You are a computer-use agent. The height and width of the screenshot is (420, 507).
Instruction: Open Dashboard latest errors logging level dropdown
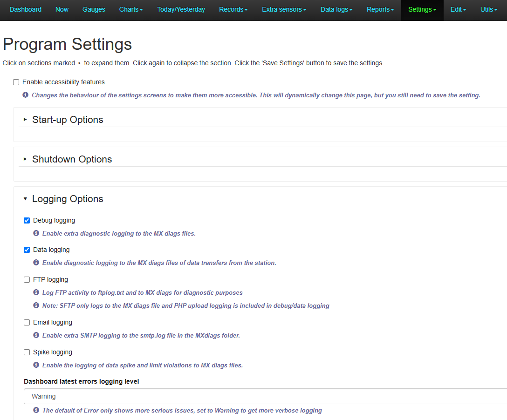point(265,396)
